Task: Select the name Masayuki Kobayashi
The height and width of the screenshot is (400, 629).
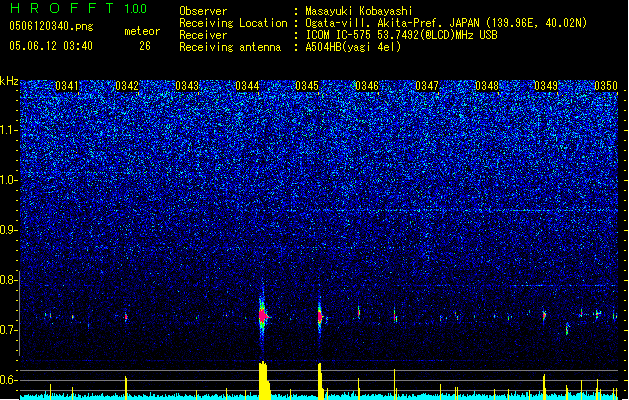Action: tap(359, 11)
